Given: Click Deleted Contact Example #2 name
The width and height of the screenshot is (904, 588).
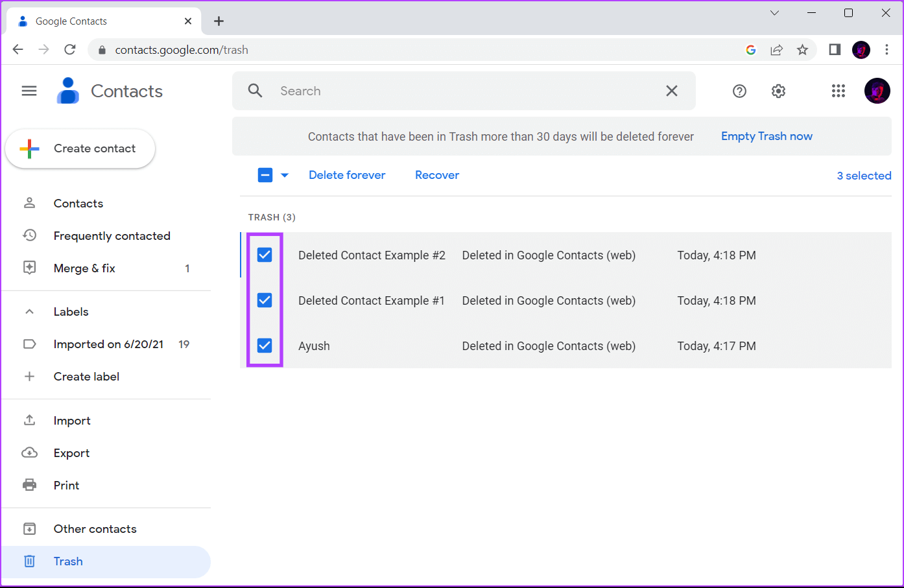Looking at the screenshot, I should click(x=372, y=255).
